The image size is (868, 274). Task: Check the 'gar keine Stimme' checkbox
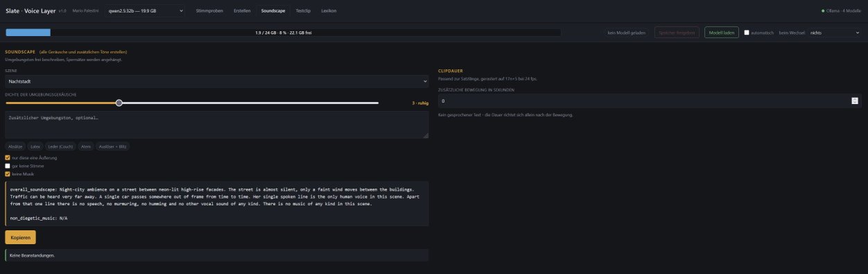8,166
